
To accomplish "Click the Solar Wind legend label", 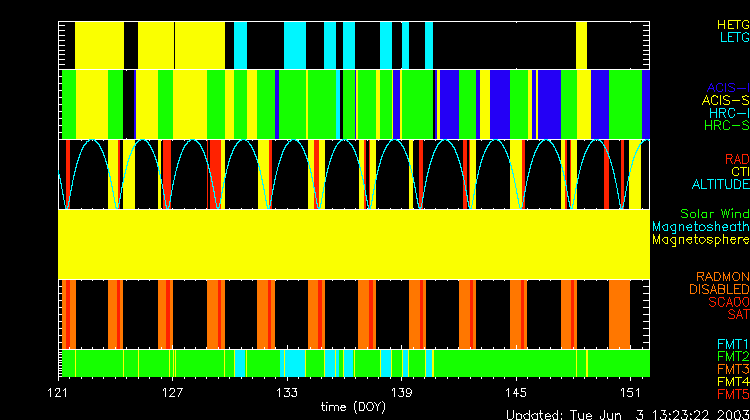I will click(x=714, y=214).
